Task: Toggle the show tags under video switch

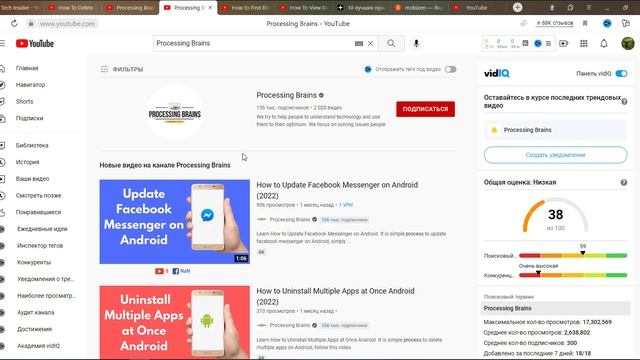Action: tap(451, 69)
